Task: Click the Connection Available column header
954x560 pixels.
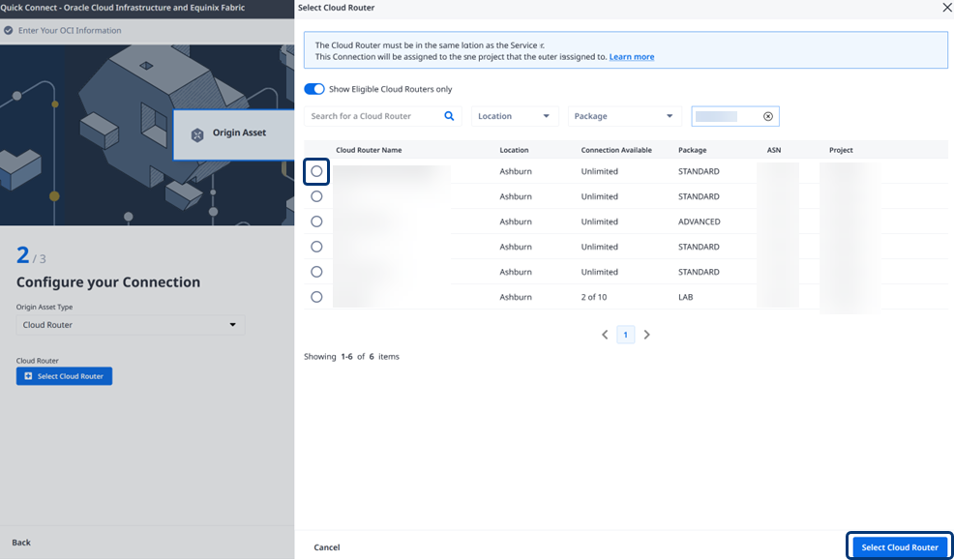Action: [x=616, y=150]
